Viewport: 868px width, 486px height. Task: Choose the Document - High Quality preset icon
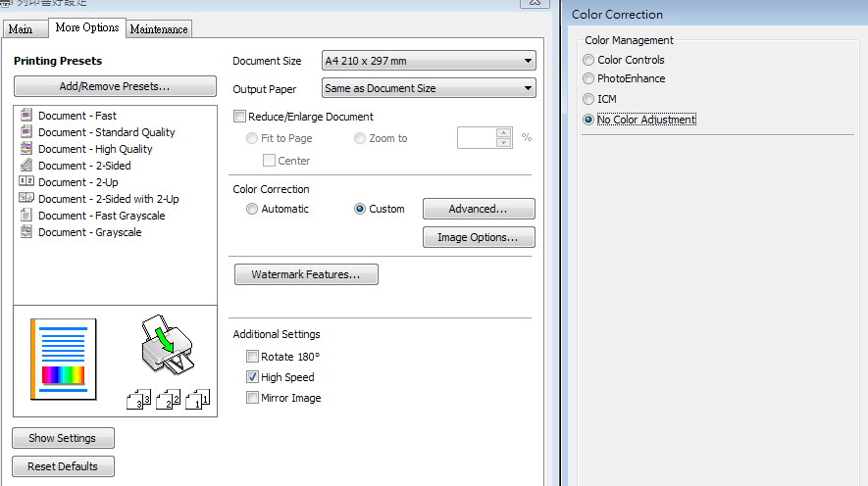click(26, 149)
